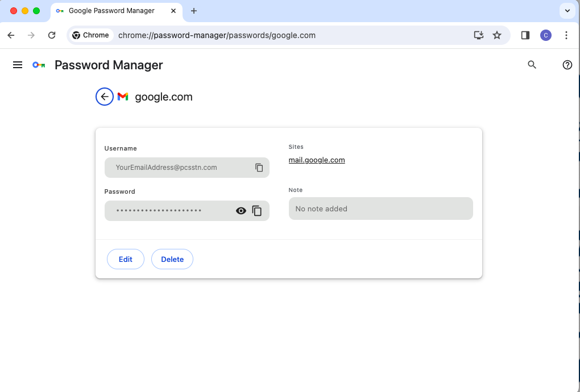Copy the username to clipboard

click(259, 168)
